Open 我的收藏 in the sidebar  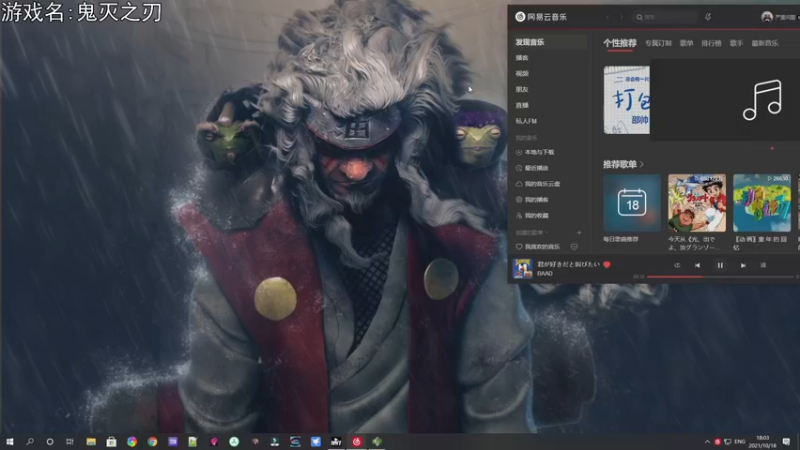tap(532, 215)
